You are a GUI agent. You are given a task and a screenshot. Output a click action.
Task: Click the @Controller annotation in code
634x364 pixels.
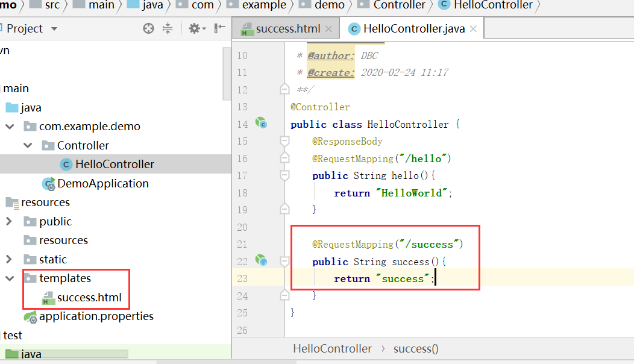click(320, 107)
